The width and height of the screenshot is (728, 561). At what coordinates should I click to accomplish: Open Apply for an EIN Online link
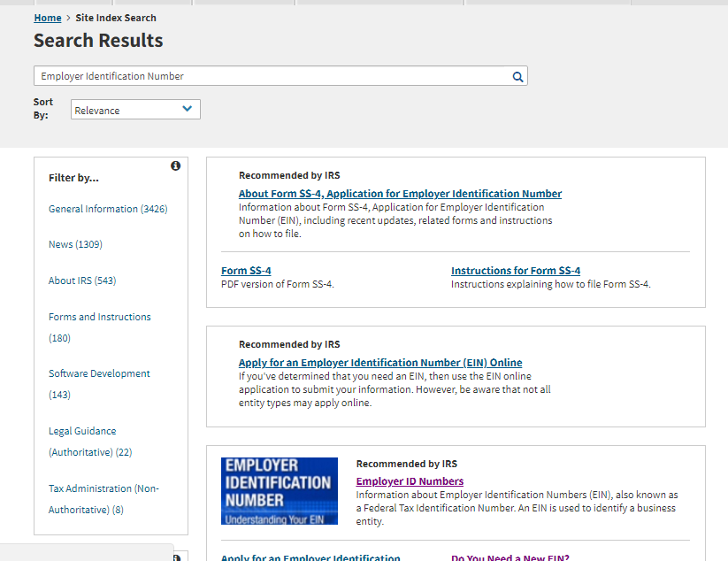[380, 363]
